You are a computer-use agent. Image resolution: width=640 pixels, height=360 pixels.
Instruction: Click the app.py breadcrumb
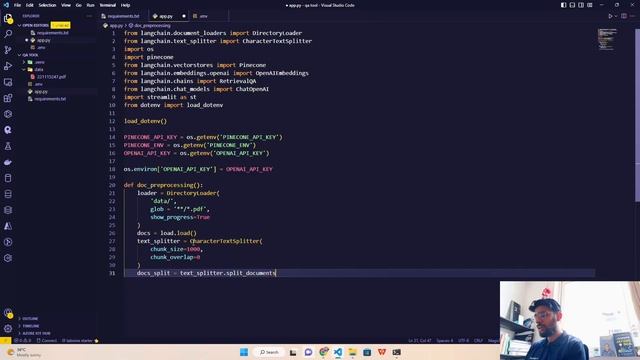point(116,25)
